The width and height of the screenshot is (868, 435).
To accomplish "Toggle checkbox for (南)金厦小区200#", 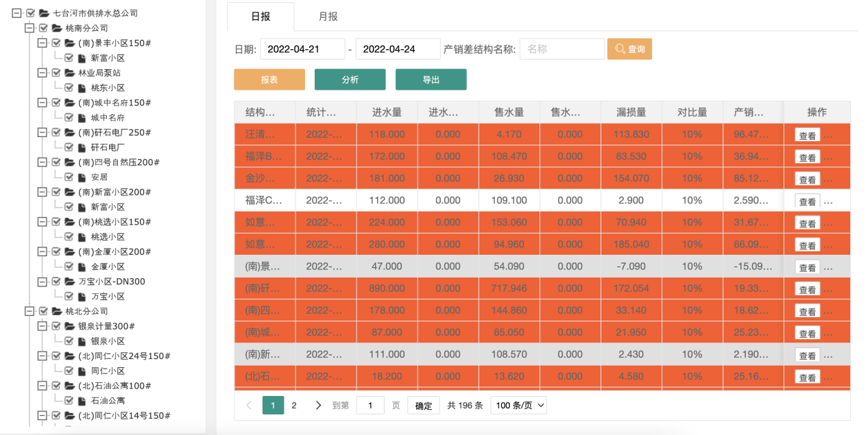I will [x=56, y=251].
